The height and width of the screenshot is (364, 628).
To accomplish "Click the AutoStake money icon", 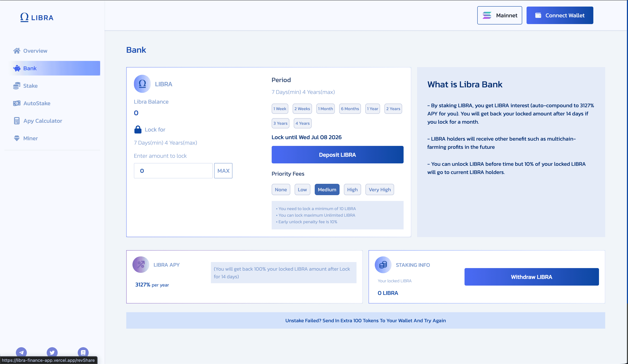I will pyautogui.click(x=17, y=103).
